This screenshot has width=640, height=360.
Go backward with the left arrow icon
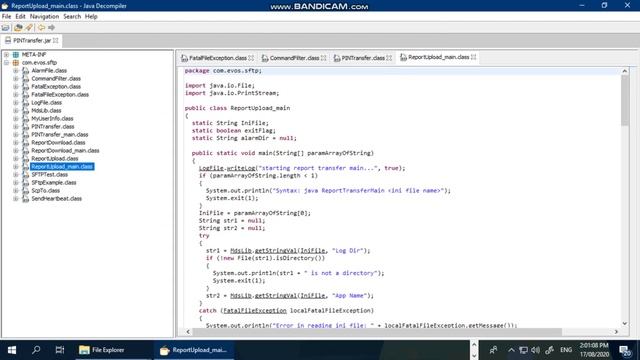click(41, 28)
